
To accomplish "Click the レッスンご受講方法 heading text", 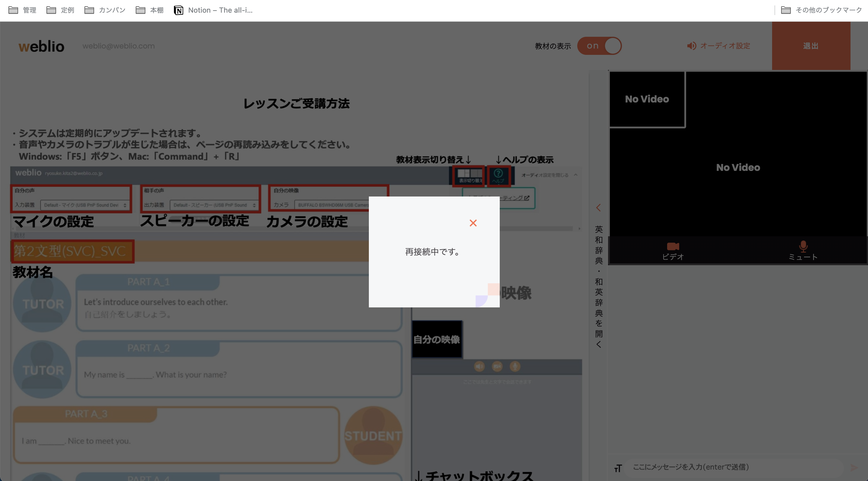I will coord(296,103).
